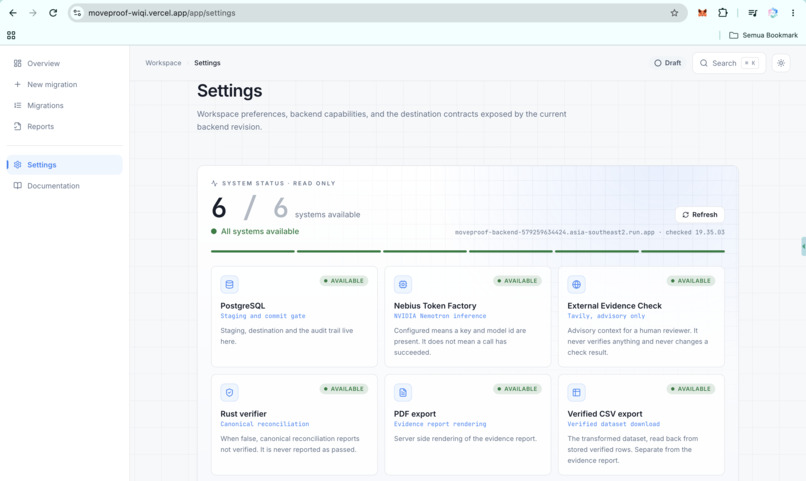Click the Overview grid icon

click(x=17, y=63)
